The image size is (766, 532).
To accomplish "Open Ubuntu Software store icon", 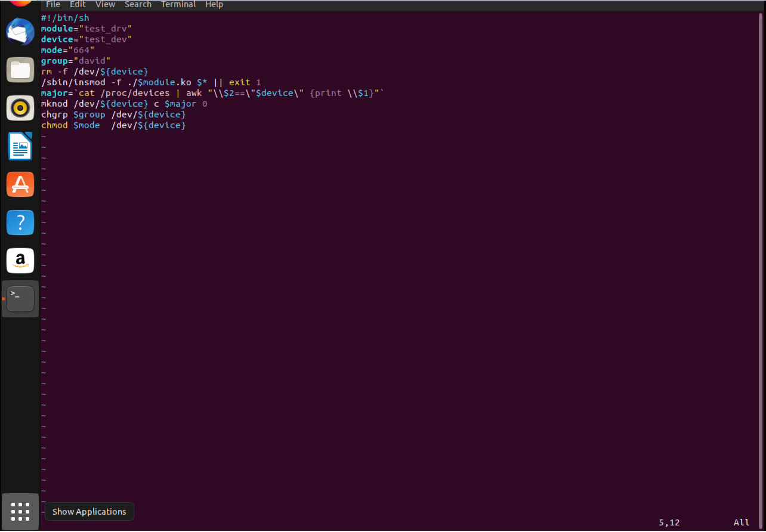I will click(20, 184).
